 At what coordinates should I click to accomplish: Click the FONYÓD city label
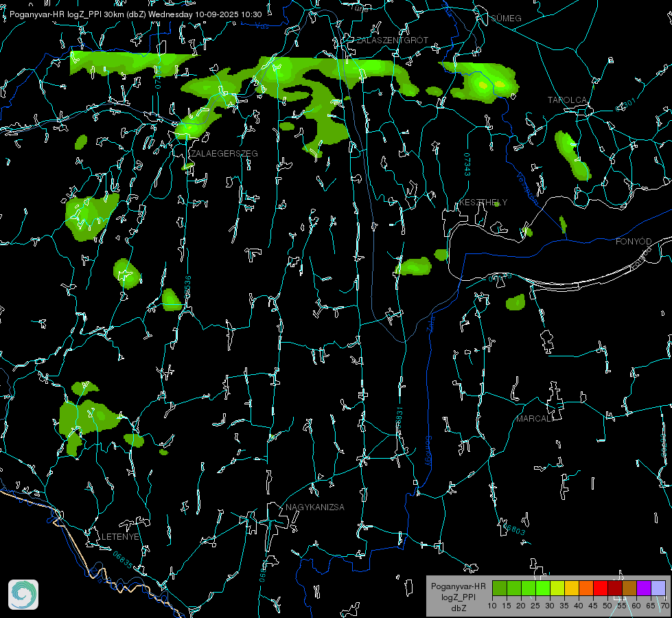point(634,242)
